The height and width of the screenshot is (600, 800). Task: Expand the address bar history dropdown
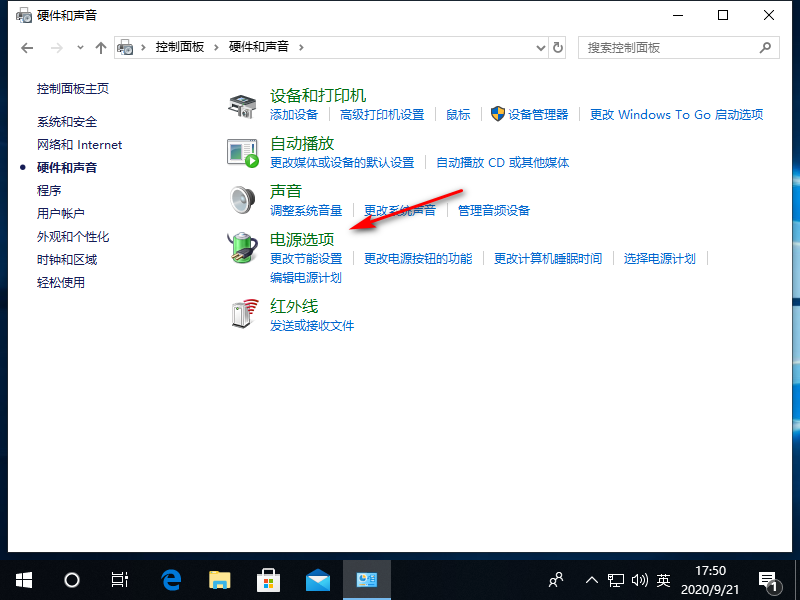tap(539, 47)
